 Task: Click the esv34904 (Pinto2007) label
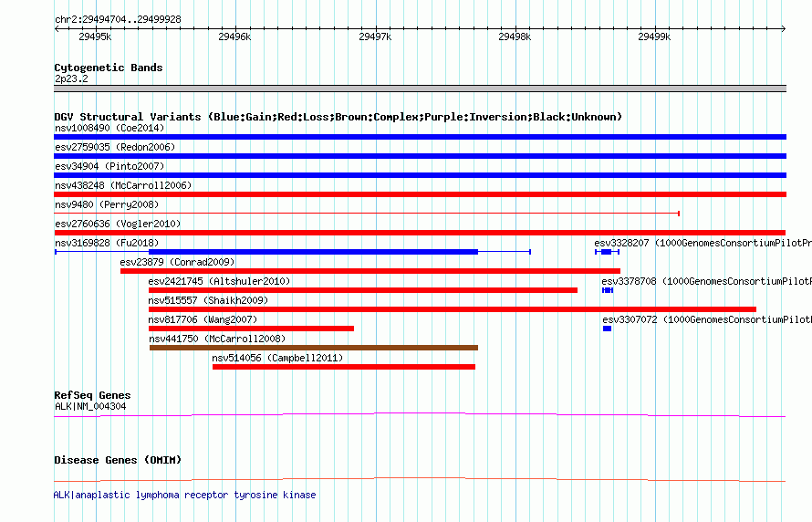[109, 166]
